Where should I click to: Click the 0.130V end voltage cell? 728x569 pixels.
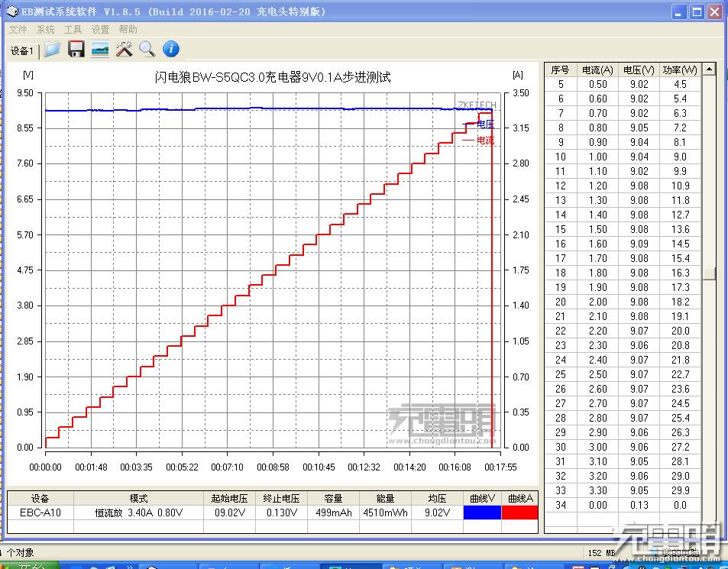pos(281,512)
